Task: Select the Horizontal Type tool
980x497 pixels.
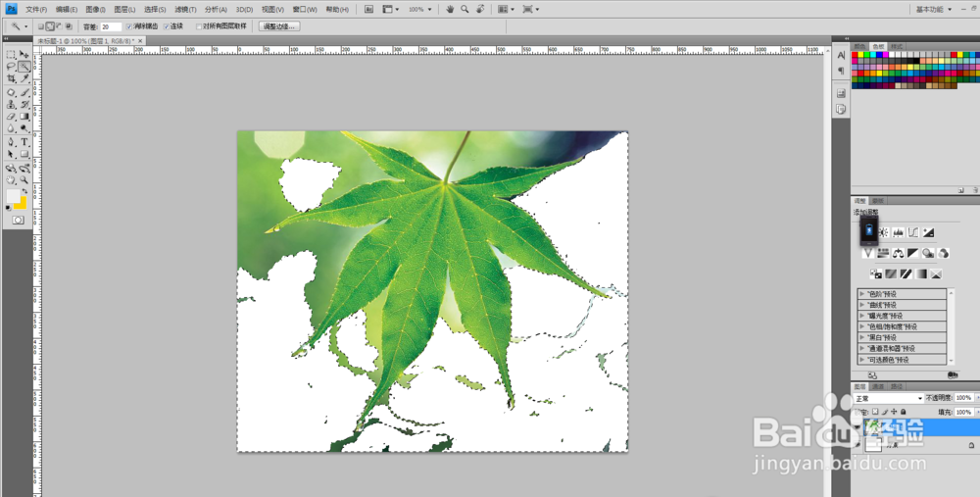Action: click(24, 141)
